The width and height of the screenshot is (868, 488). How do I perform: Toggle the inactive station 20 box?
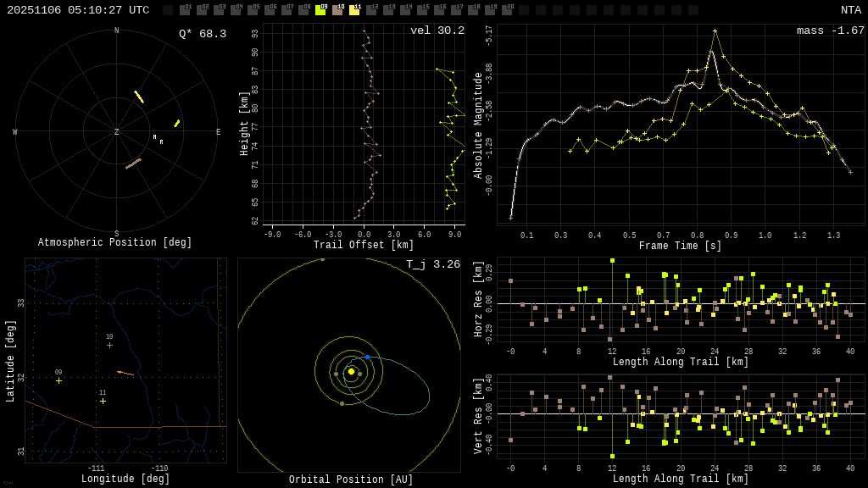click(x=507, y=10)
